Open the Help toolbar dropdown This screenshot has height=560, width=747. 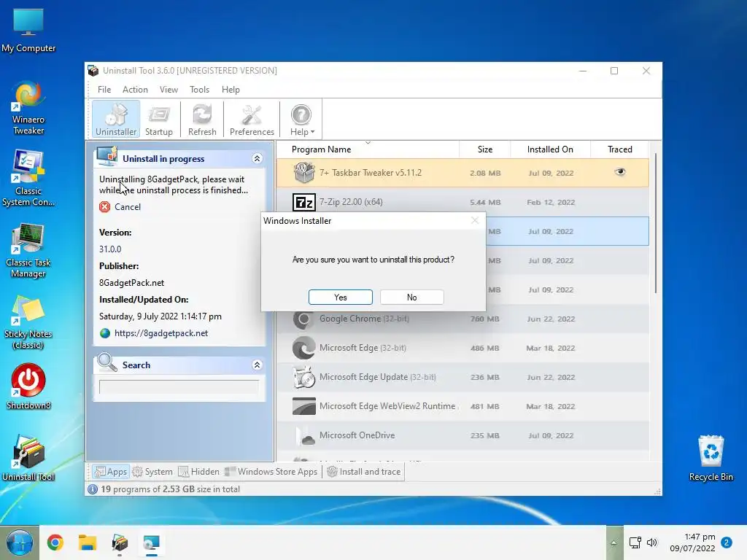pyautogui.click(x=302, y=119)
